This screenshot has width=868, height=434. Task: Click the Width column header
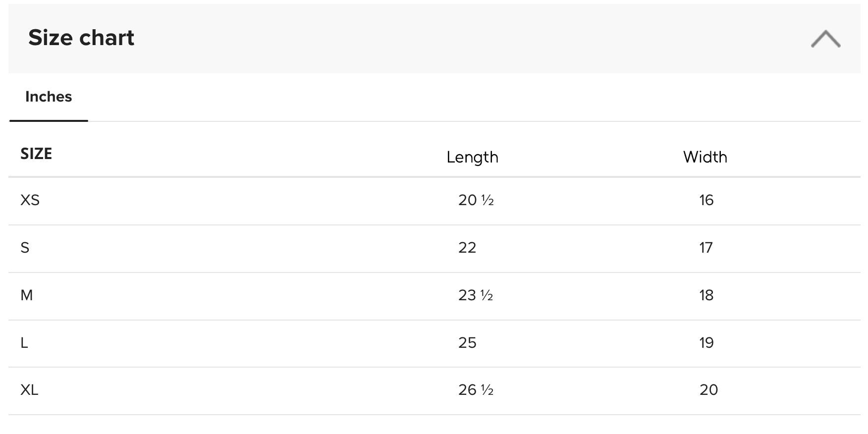[705, 157]
